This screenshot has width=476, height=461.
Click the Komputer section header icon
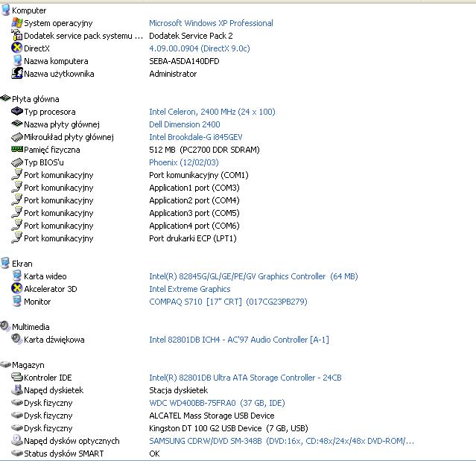(x=5, y=10)
